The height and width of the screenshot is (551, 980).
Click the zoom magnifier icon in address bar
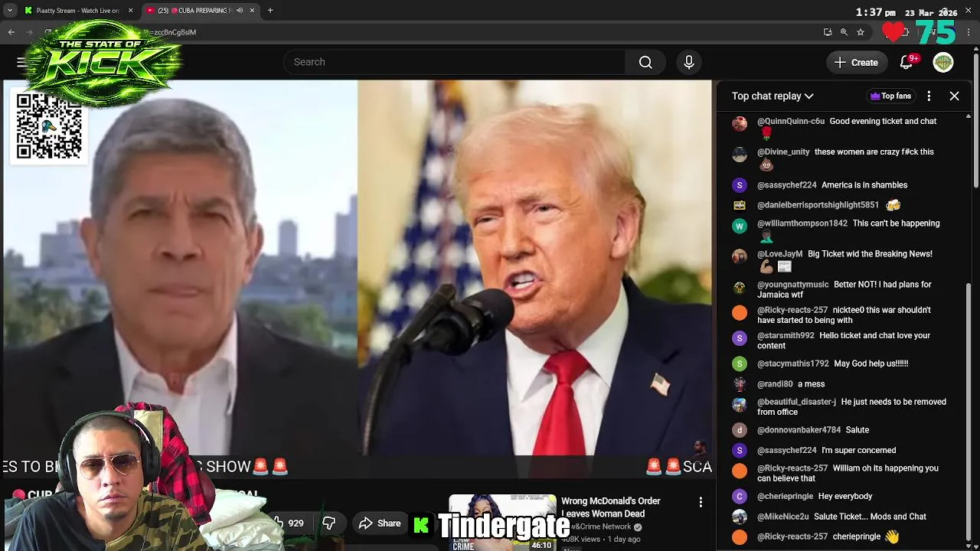[844, 32]
